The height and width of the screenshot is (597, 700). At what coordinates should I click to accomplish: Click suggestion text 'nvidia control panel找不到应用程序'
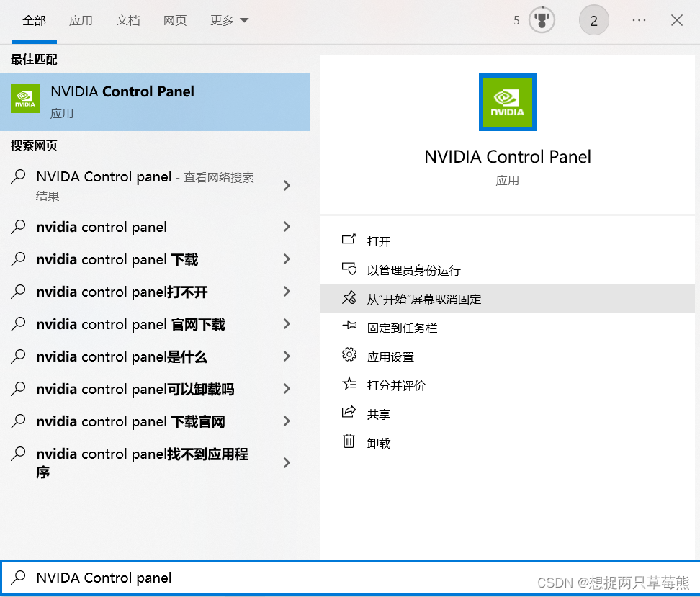pos(142,463)
